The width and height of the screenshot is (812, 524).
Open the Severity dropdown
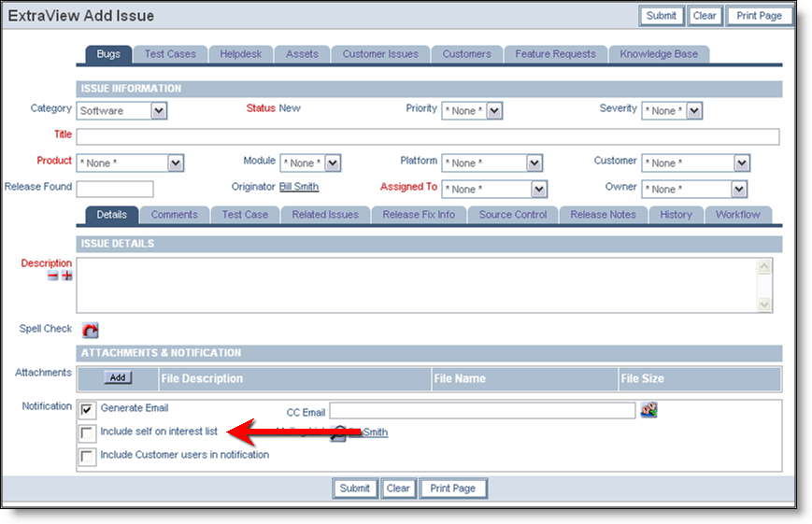click(672, 111)
